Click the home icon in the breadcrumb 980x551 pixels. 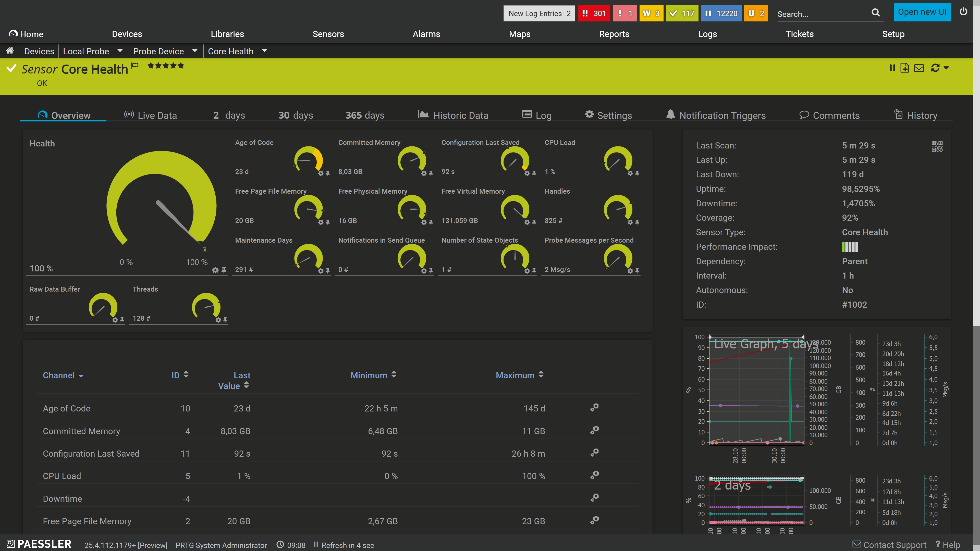(10, 51)
